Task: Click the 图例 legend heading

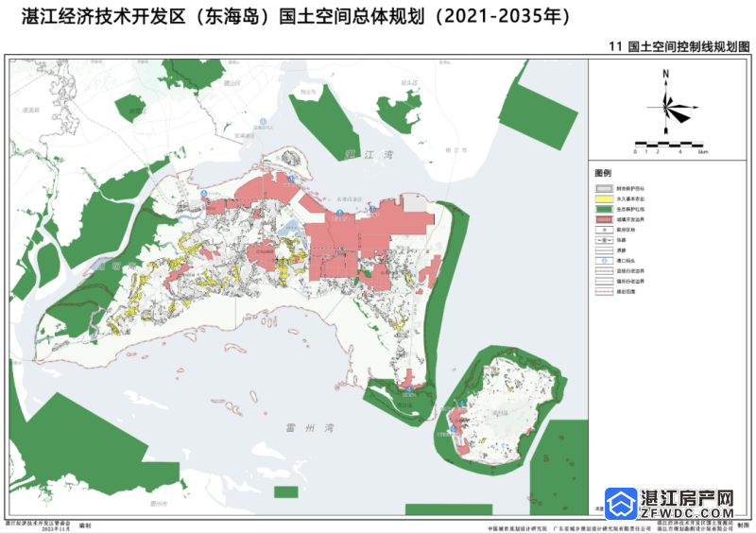Action: 603,173
